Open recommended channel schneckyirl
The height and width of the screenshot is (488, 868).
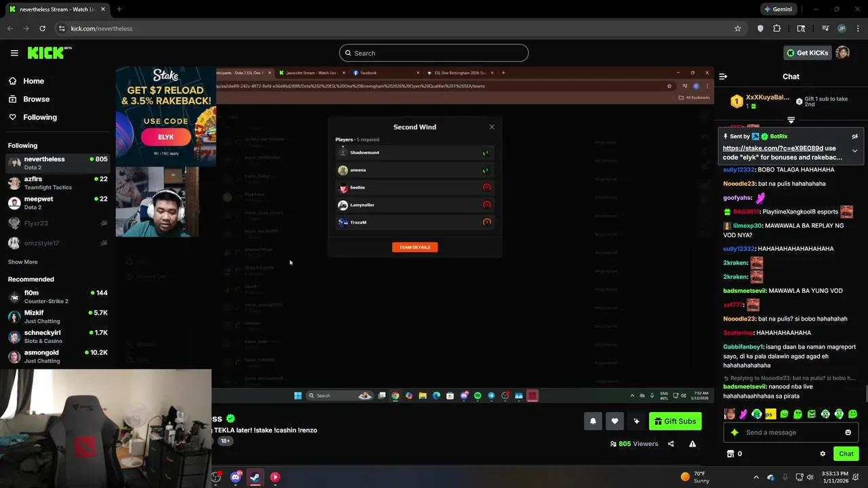coord(58,336)
